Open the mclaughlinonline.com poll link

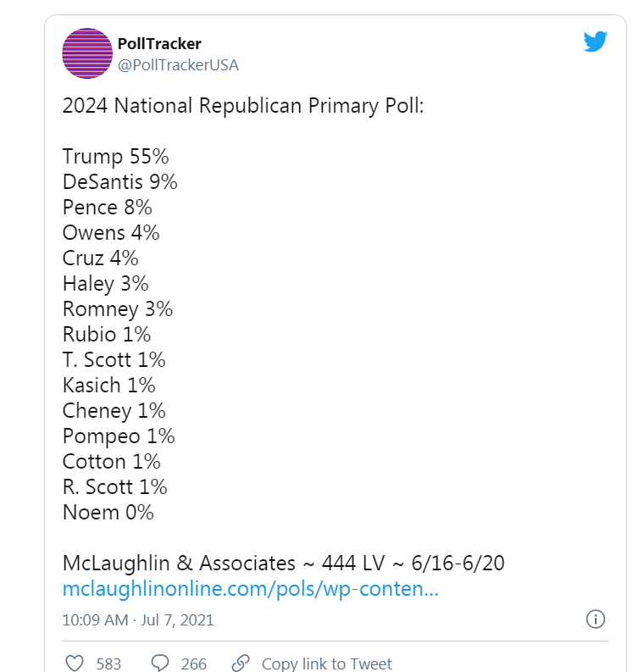click(251, 589)
